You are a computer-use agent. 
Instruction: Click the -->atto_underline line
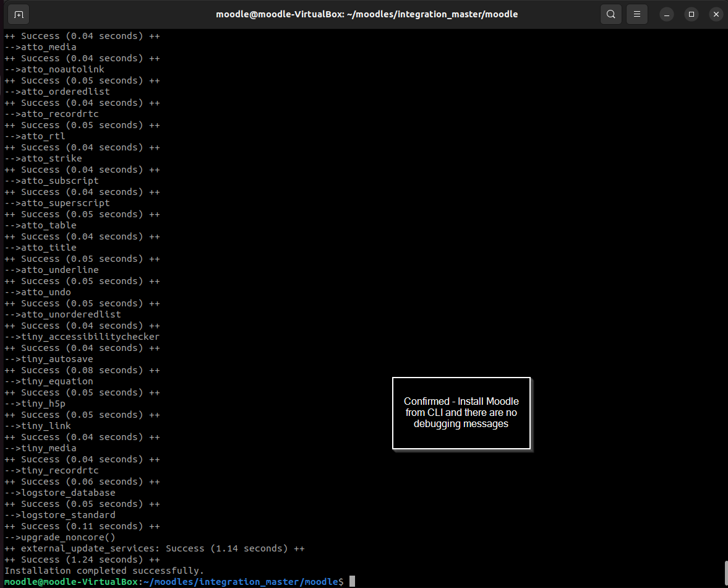[51, 270]
